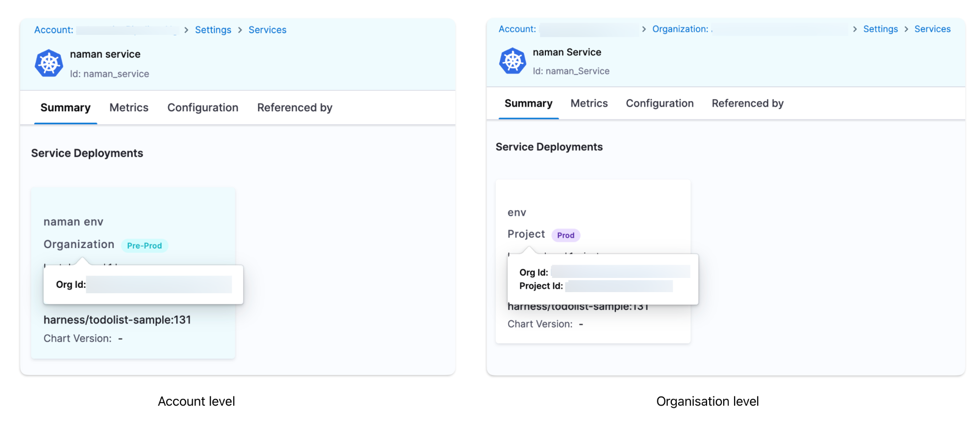Open Configuration tab in Organisation level panel

660,103
